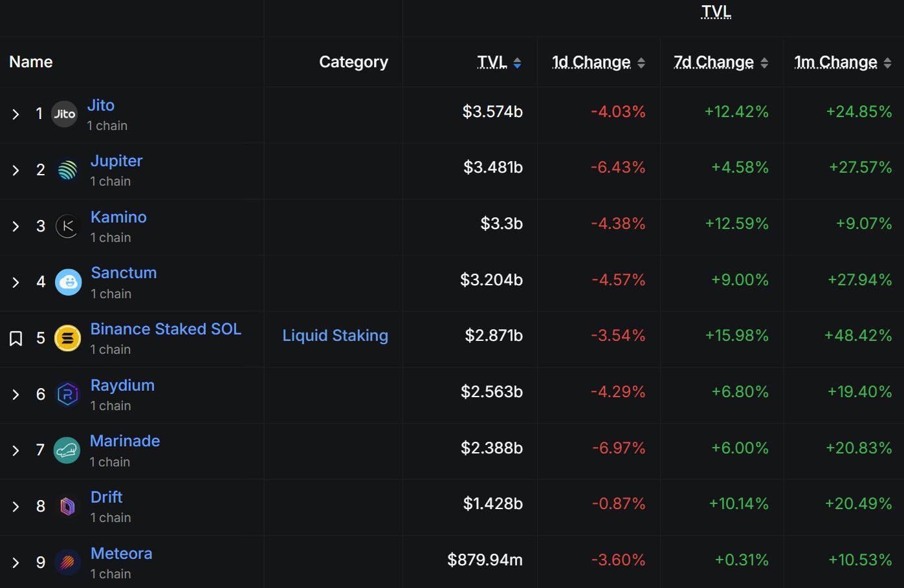The width and height of the screenshot is (904, 588).
Task: Click Sanctum's 1m change +27.94%
Action: point(860,279)
